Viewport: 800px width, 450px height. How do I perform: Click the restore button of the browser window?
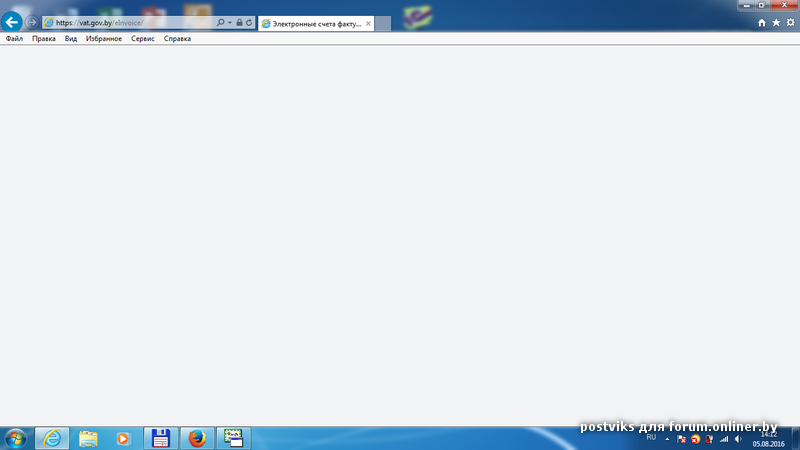(x=761, y=5)
